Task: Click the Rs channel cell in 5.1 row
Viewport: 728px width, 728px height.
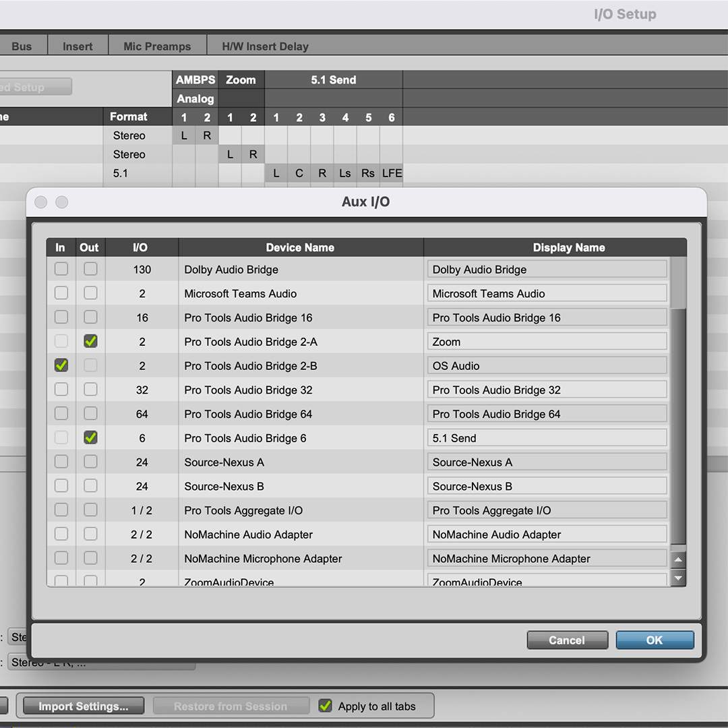Action: coord(368,173)
